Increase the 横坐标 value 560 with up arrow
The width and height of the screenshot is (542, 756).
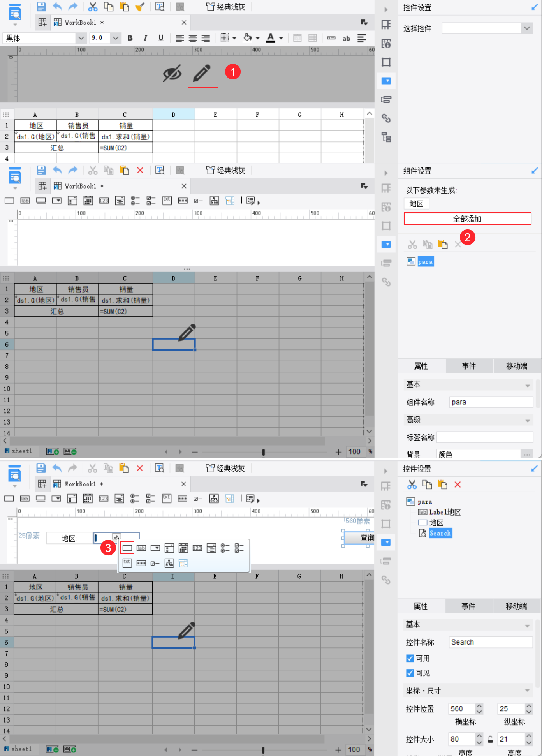click(x=479, y=706)
